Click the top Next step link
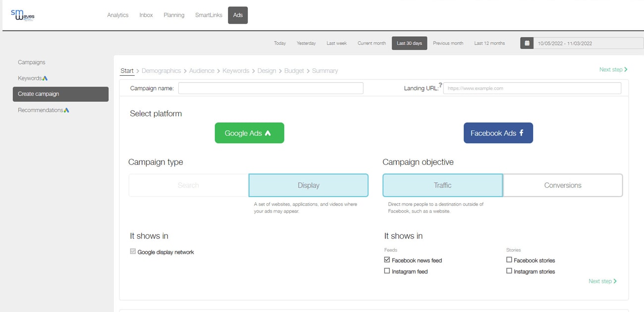The width and height of the screenshot is (644, 312). [613, 70]
